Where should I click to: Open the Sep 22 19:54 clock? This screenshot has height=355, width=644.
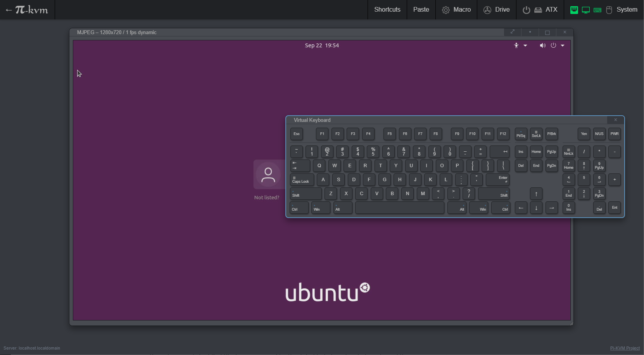[x=322, y=45]
